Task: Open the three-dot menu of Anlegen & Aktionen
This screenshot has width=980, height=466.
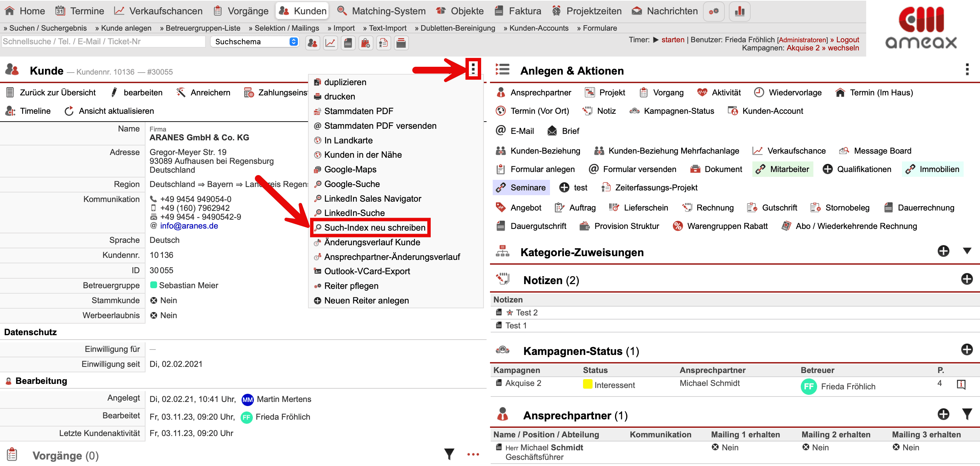Action: [x=967, y=69]
